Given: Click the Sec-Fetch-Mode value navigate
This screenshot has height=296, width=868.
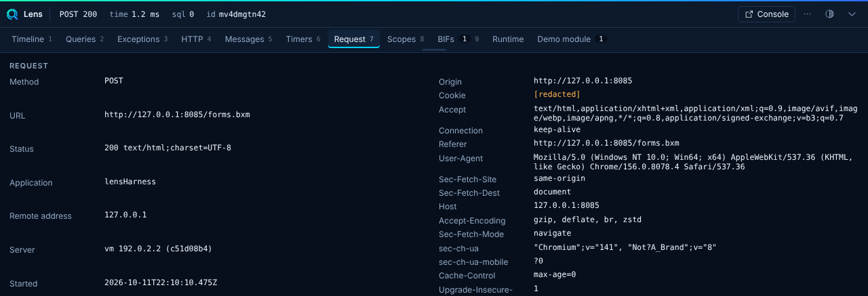Looking at the screenshot, I should (553, 233).
